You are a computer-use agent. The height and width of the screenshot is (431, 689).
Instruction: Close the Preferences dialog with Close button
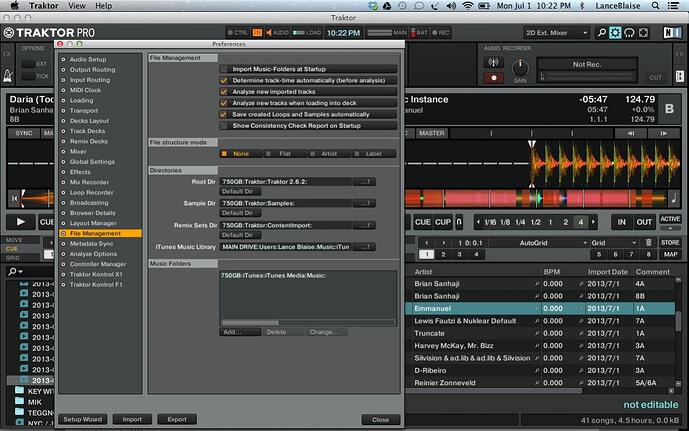pyautogui.click(x=381, y=420)
